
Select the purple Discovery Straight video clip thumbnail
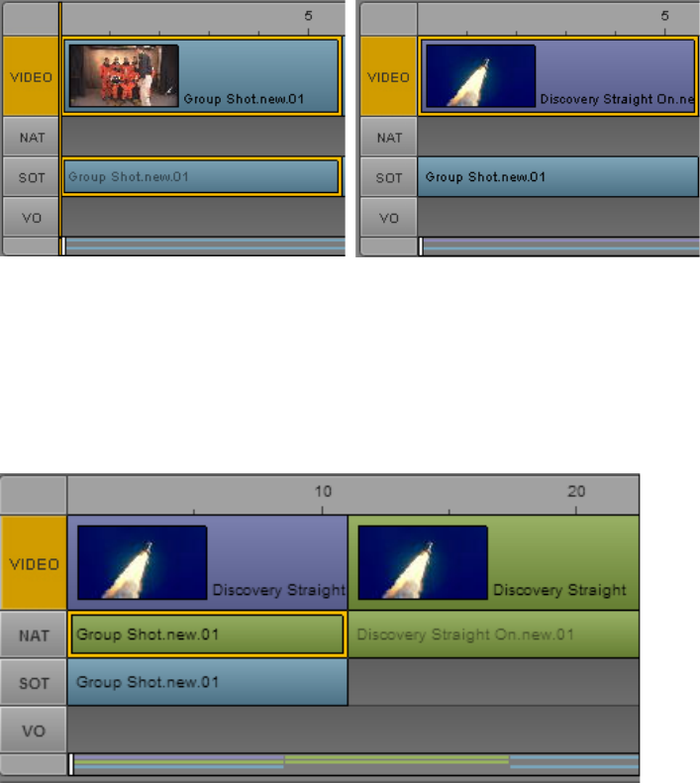point(143,562)
